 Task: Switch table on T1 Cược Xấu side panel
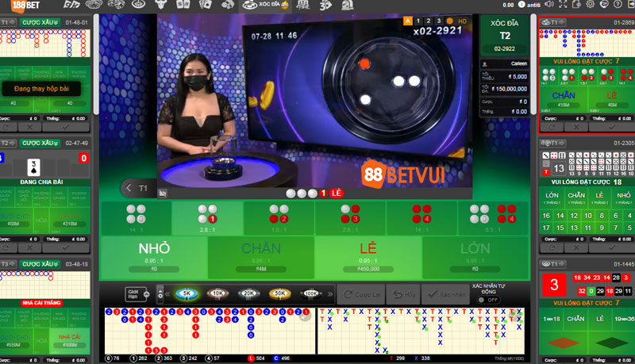9,22
